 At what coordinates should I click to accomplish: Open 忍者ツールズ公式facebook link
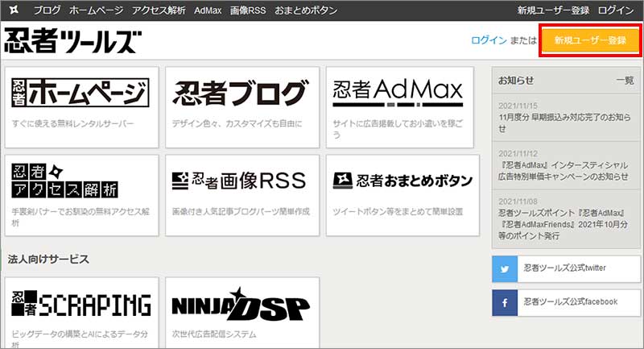coord(571,301)
